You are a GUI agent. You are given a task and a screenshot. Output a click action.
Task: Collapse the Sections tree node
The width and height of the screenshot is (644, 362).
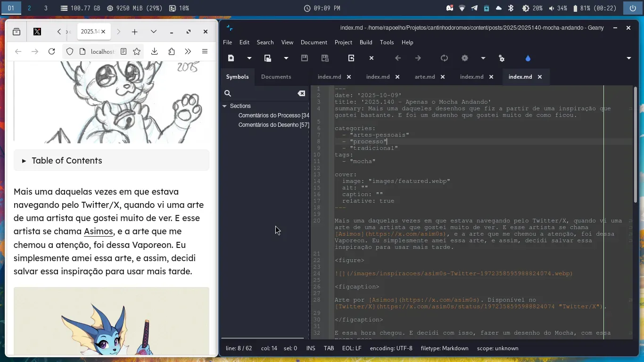coord(225,106)
